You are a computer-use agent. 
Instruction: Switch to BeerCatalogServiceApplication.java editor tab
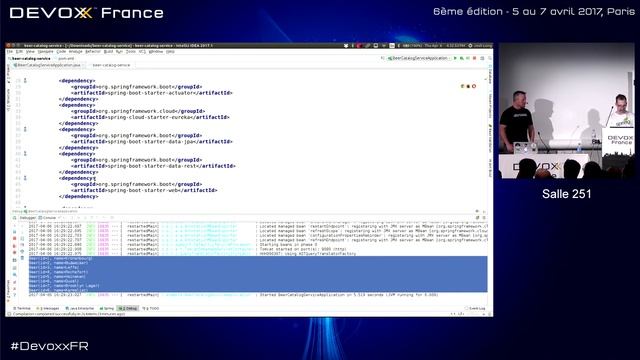tap(48, 65)
